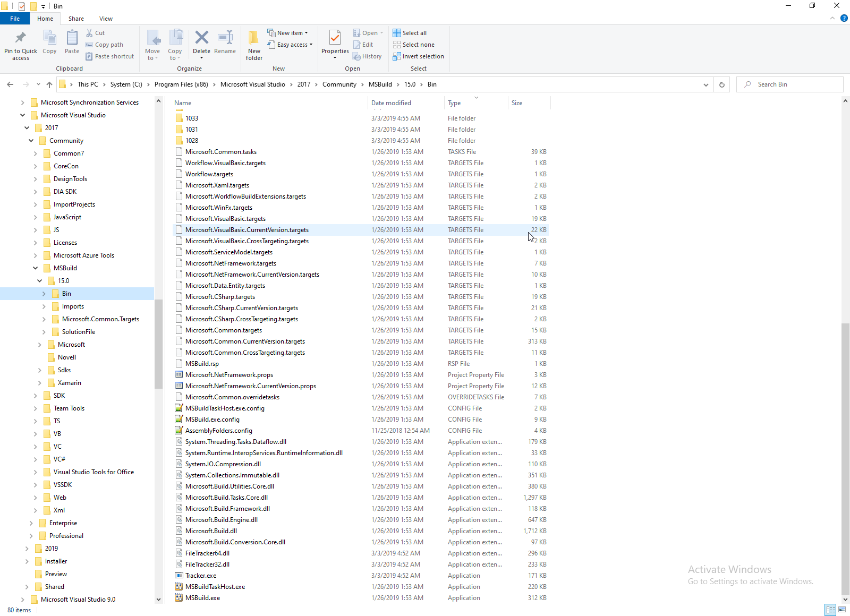850x616 pixels.
Task: Sort files by the Size column
Action: (529, 103)
